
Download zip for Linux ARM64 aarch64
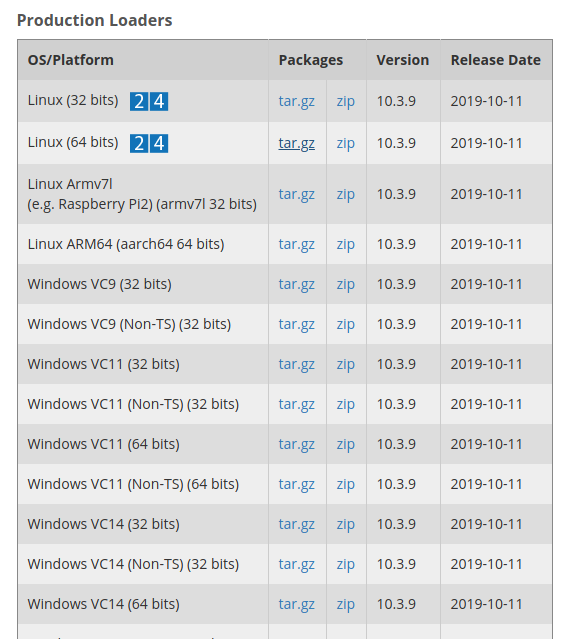[346, 244]
